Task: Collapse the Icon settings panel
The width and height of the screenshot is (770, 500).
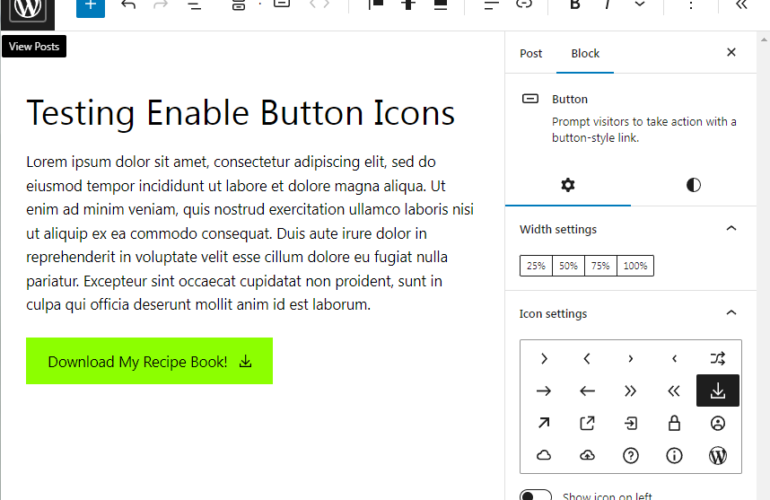Action: click(x=731, y=313)
